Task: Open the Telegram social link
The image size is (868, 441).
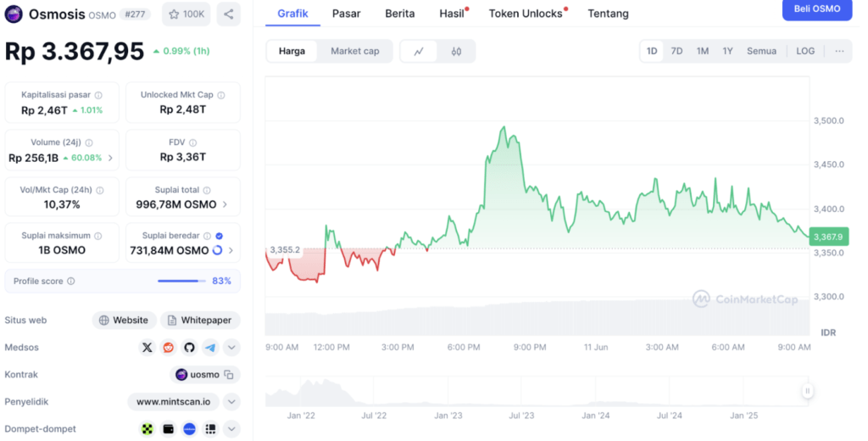Action: (x=210, y=348)
